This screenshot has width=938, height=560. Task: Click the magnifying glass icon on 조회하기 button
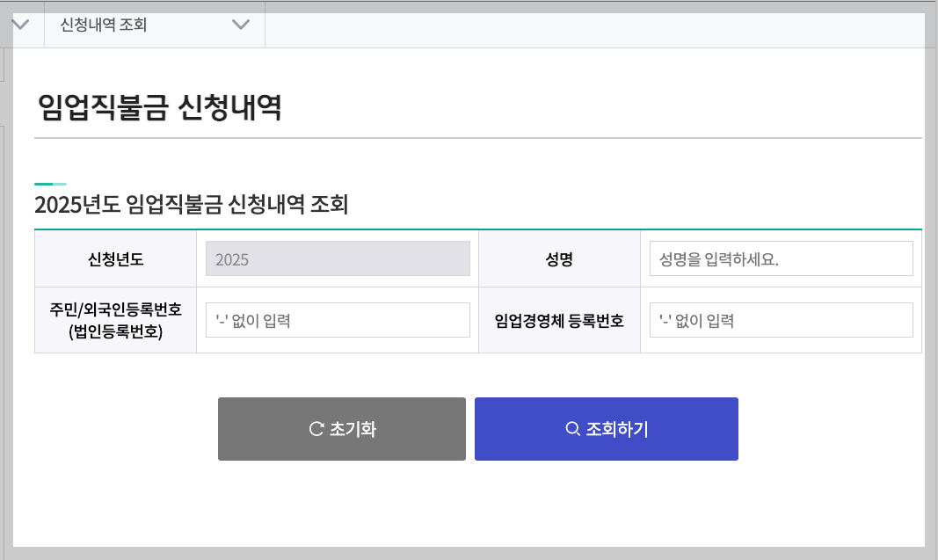click(x=570, y=428)
